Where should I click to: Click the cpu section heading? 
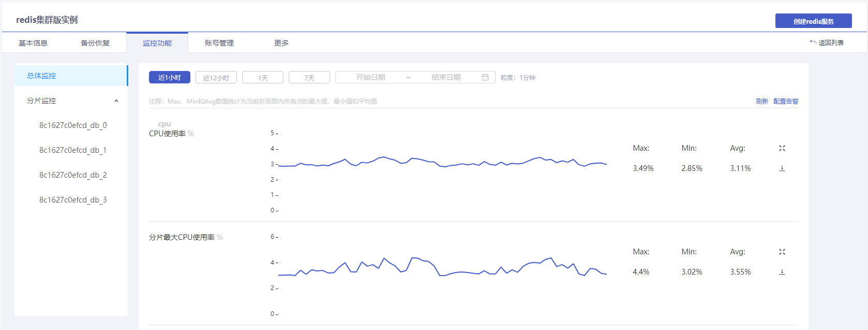tap(164, 124)
